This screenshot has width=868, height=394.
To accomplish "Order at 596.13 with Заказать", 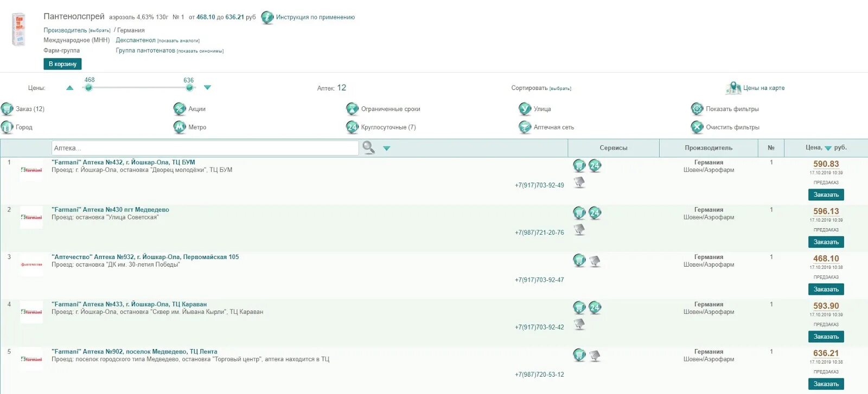I will coord(826,242).
